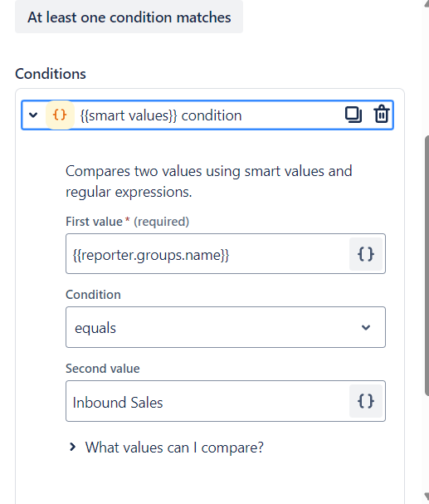Screen dimensions: 429x504
Task: Click the scrollbar down arrow
Action: click(427, 496)
